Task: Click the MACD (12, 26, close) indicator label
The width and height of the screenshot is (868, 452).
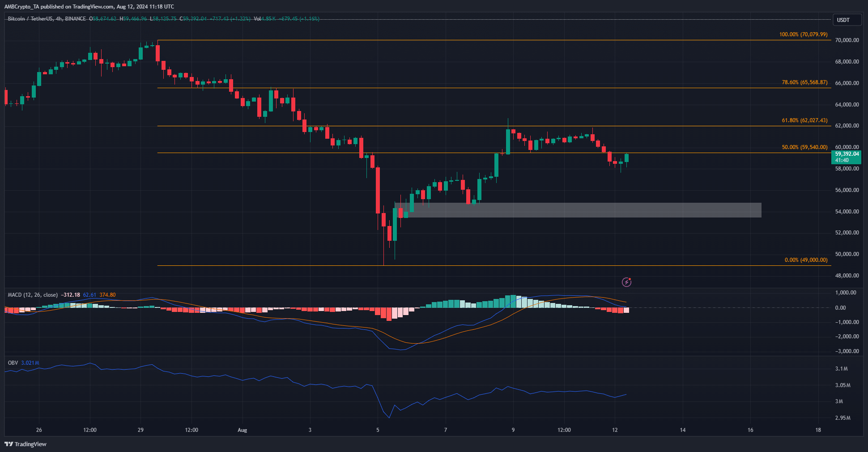Action: pyautogui.click(x=33, y=295)
